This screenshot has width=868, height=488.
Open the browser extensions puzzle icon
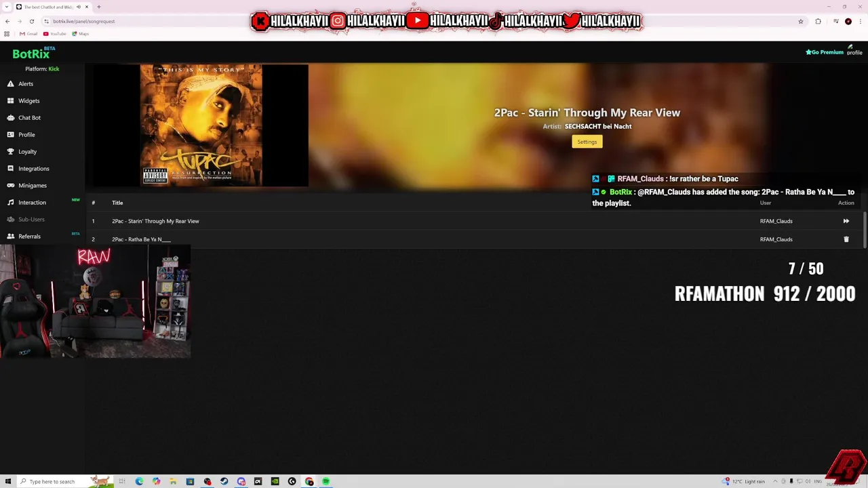[x=818, y=22]
